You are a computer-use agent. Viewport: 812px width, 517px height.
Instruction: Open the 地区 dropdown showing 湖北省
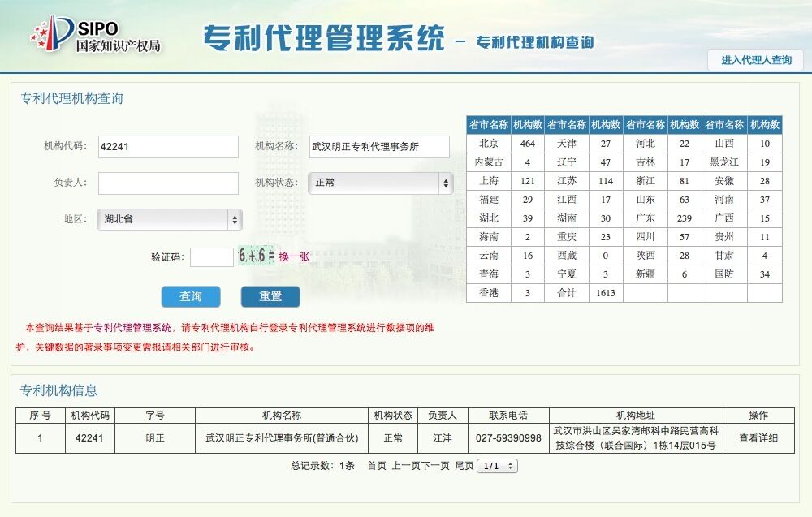(170, 220)
